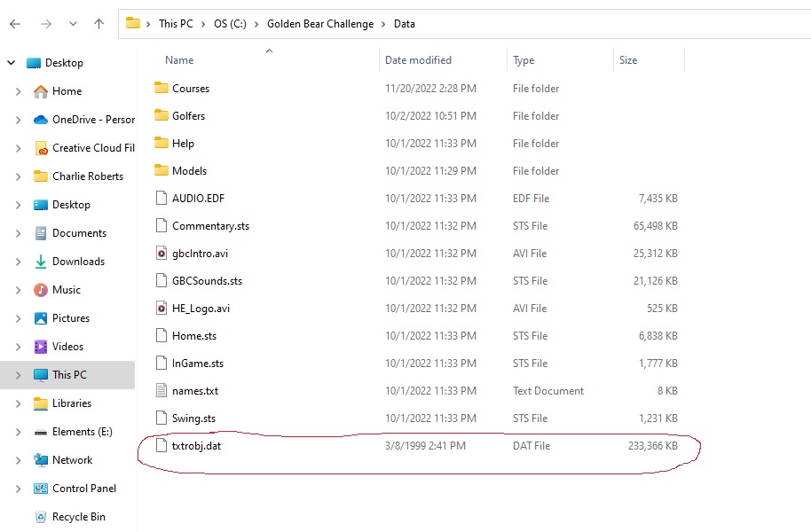This screenshot has width=811, height=532.
Task: Select the Commentary.sts file
Action: point(210,226)
